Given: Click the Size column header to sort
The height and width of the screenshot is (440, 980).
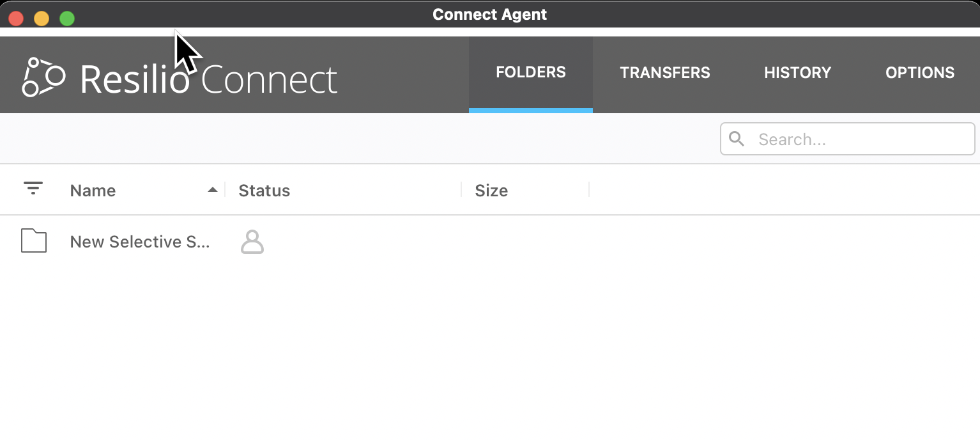Looking at the screenshot, I should click(491, 190).
